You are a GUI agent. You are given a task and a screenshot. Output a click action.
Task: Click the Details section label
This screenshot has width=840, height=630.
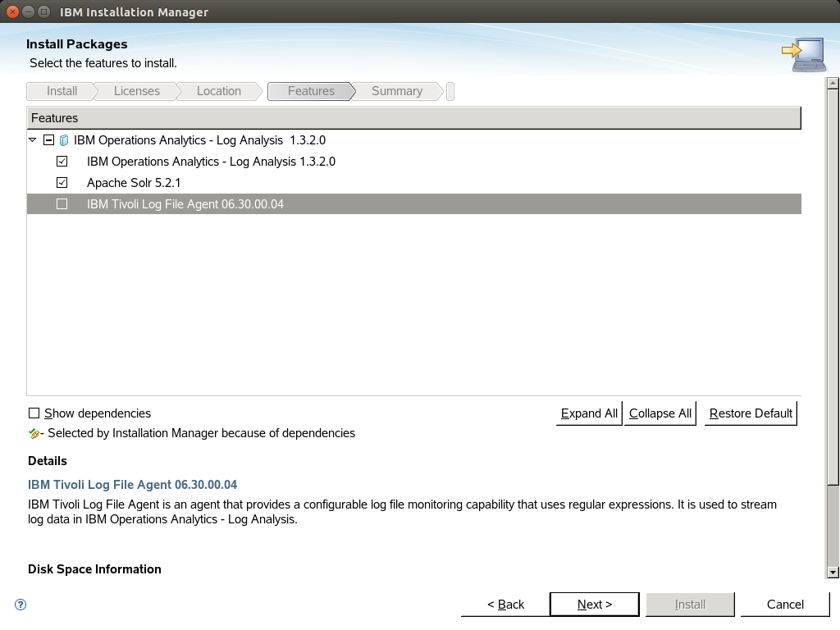pos(47,461)
